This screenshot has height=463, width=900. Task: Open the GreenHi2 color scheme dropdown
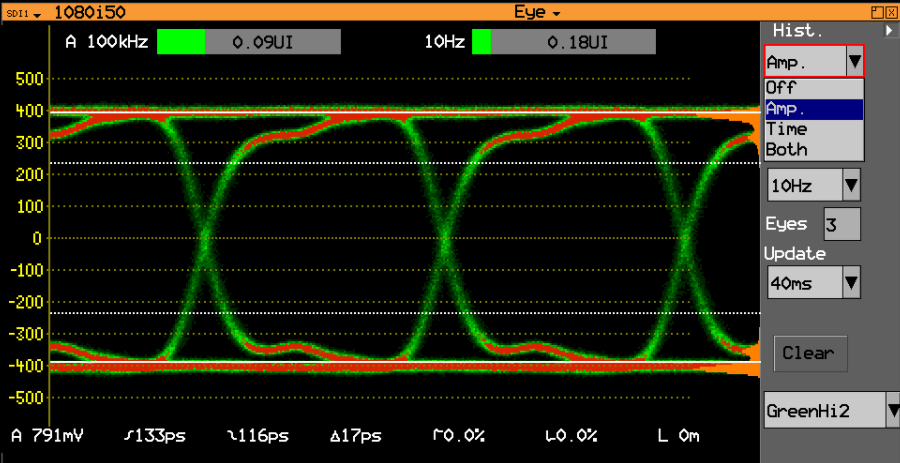[x=832, y=410]
